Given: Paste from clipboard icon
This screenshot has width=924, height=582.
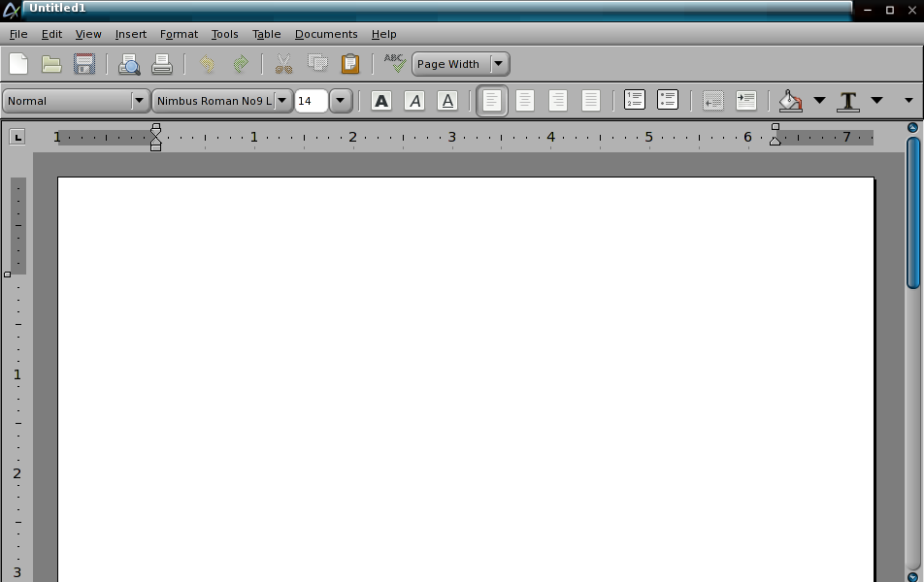Looking at the screenshot, I should [350, 64].
